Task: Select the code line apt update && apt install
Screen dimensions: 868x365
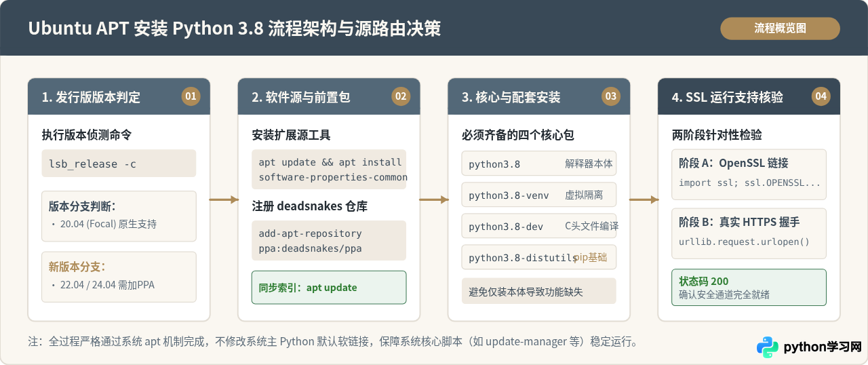Action: coord(330,162)
